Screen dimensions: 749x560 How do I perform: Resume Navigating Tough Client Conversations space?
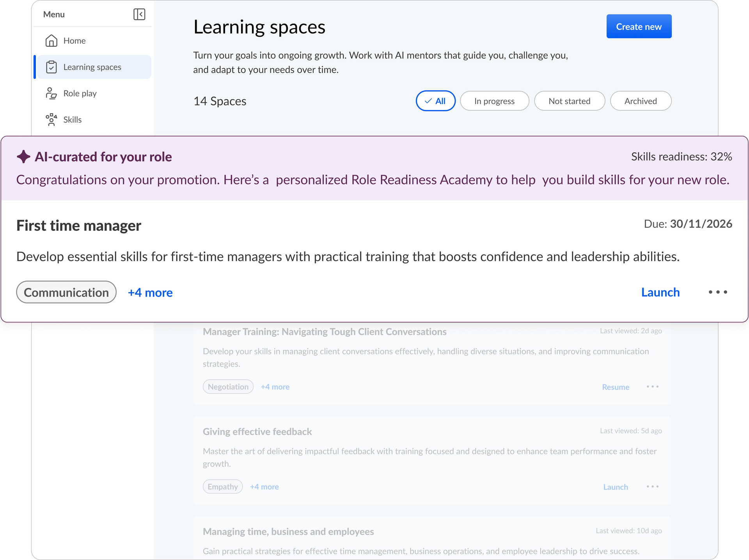pos(616,387)
